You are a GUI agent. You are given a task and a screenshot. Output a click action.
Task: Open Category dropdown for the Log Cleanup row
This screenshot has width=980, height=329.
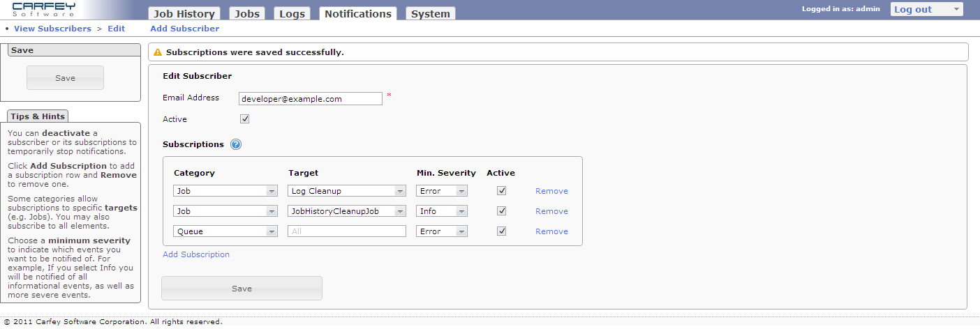click(225, 191)
